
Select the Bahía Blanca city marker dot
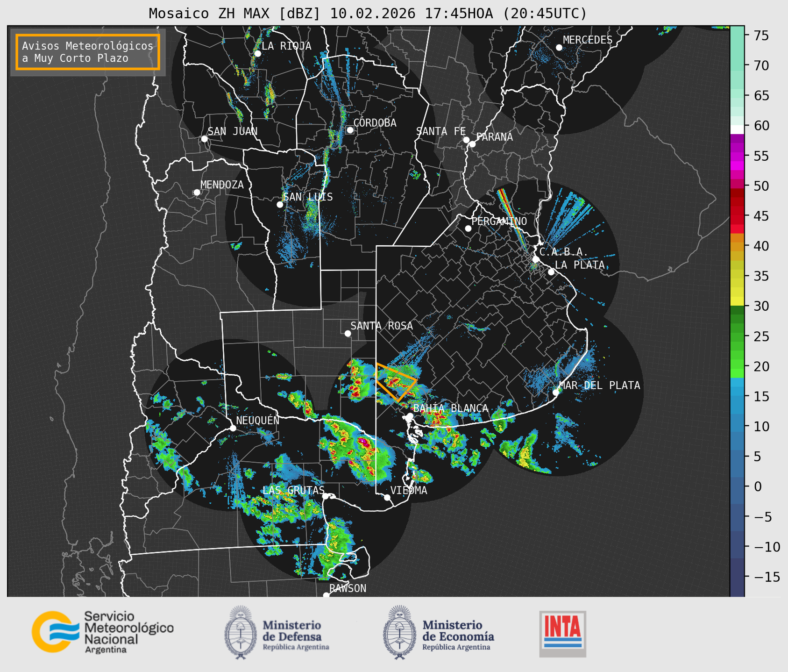pyautogui.click(x=410, y=416)
